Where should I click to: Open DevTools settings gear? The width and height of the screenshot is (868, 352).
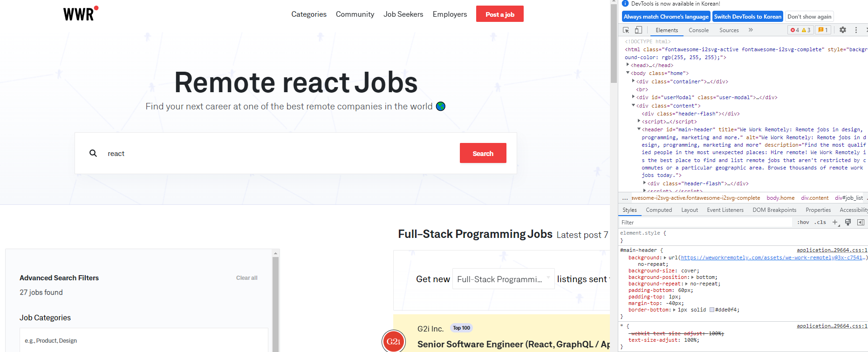click(x=843, y=30)
